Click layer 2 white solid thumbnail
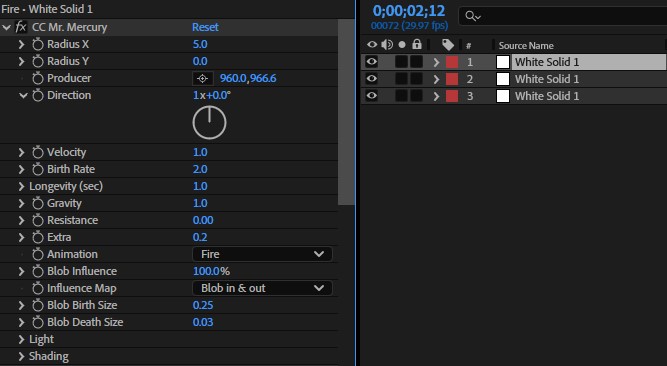The image size is (667, 366). pyautogui.click(x=503, y=79)
